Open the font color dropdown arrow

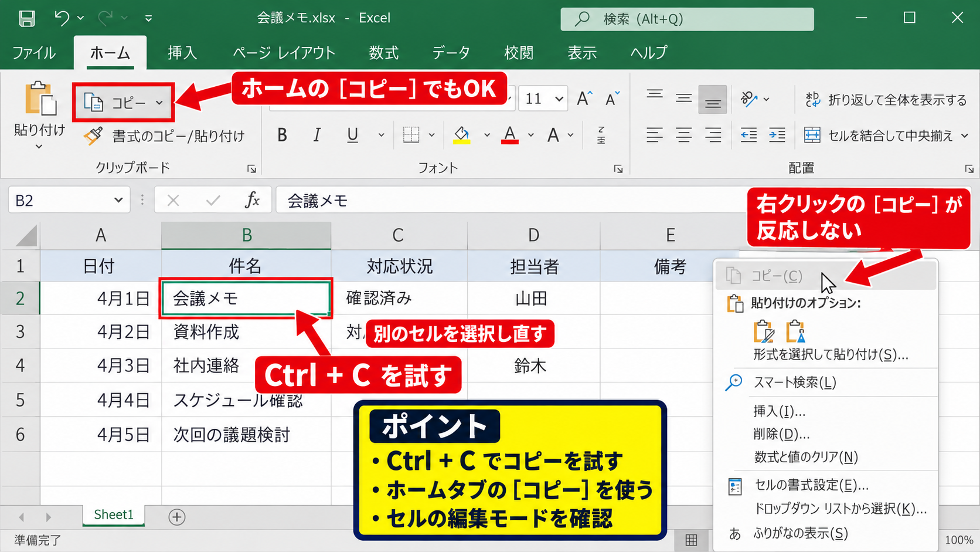531,136
